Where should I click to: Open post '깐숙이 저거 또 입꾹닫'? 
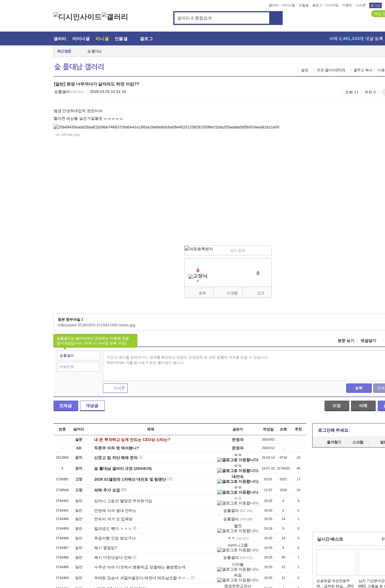[113, 519]
